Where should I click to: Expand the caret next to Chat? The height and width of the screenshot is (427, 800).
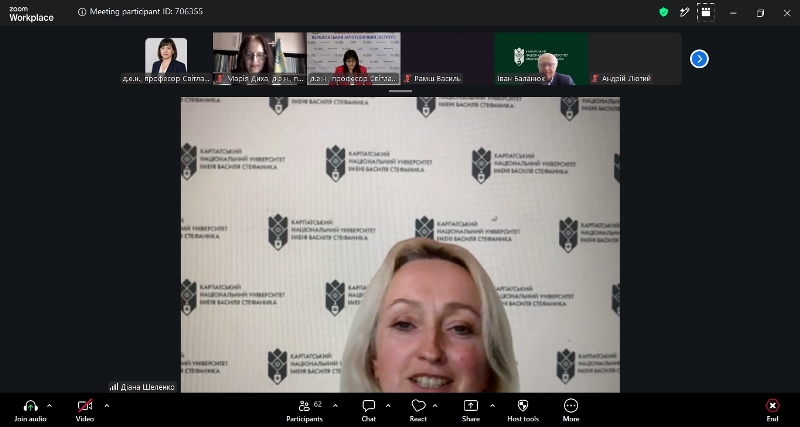(388, 406)
